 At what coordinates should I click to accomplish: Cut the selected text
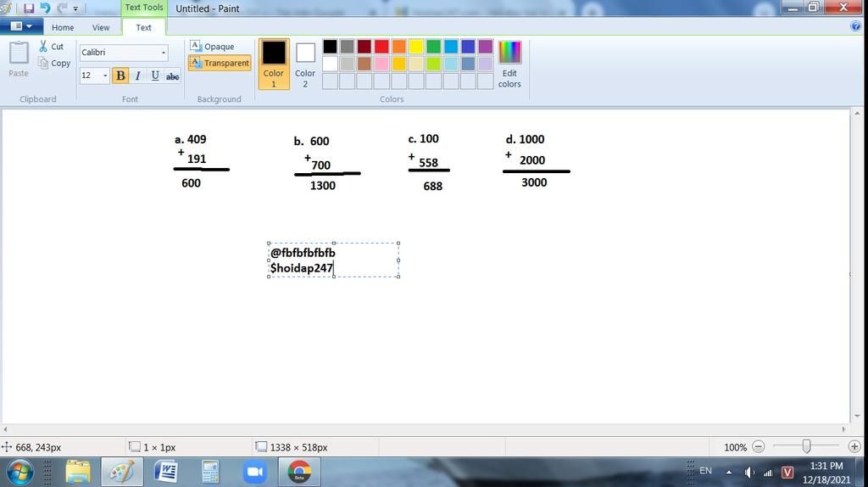click(x=51, y=47)
